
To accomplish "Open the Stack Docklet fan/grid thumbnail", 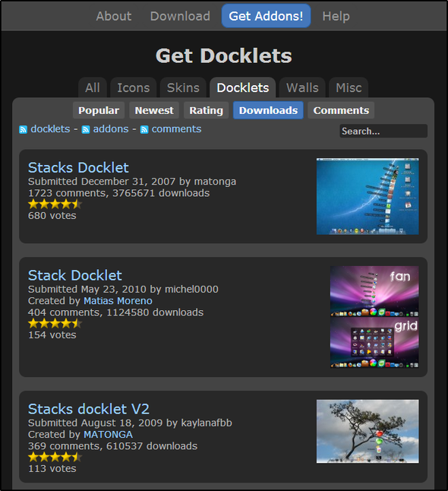I will pyautogui.click(x=374, y=317).
